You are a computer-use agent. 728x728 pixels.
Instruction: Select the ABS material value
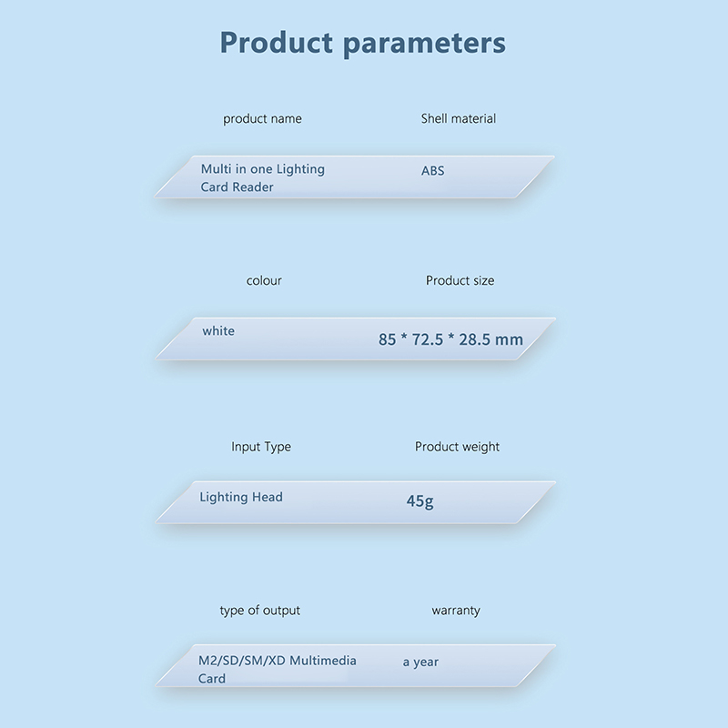(432, 171)
